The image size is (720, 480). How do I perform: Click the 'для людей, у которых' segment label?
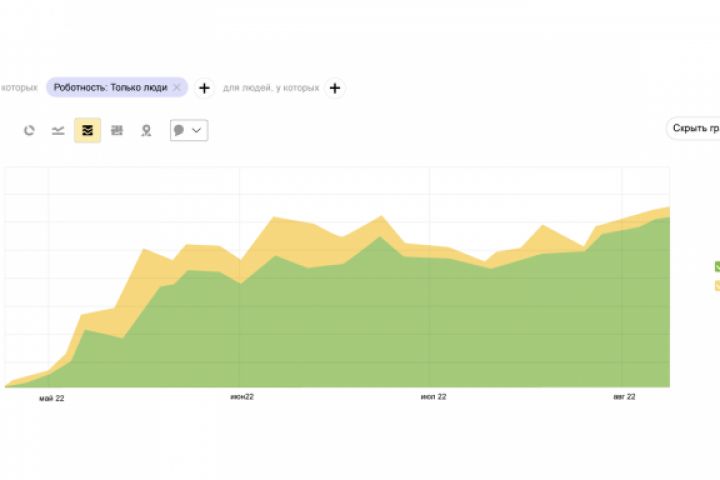click(271, 88)
